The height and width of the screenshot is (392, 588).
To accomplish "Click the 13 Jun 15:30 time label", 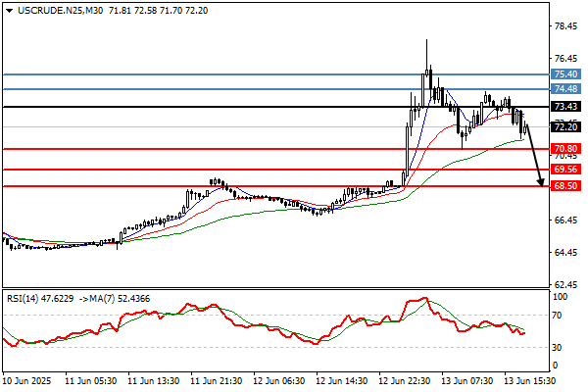I will click(x=529, y=381).
